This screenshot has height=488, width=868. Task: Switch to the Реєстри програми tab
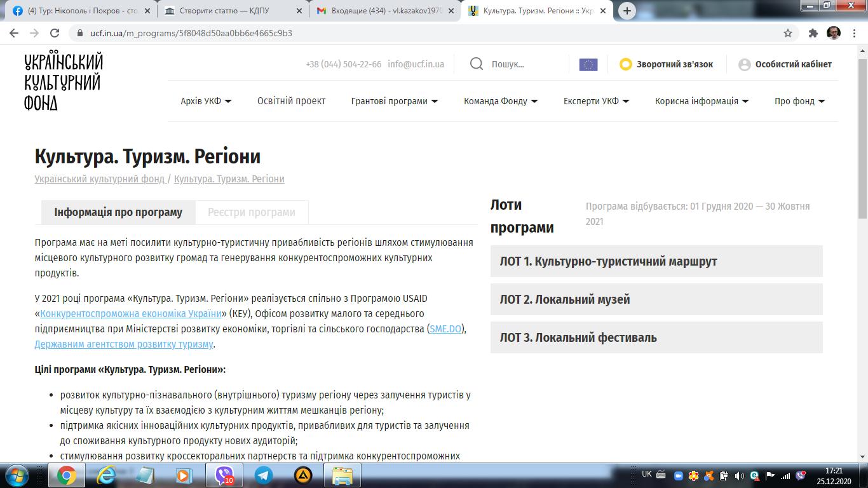coord(252,212)
